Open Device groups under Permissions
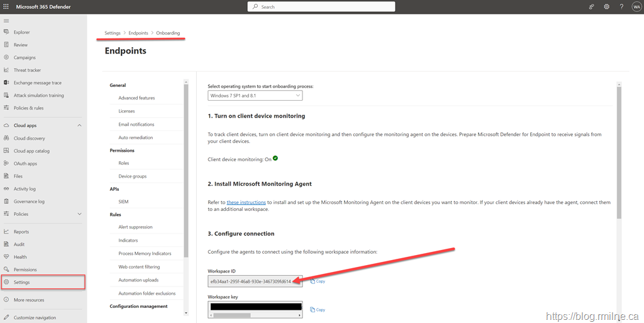The height and width of the screenshot is (323, 644). (x=132, y=176)
